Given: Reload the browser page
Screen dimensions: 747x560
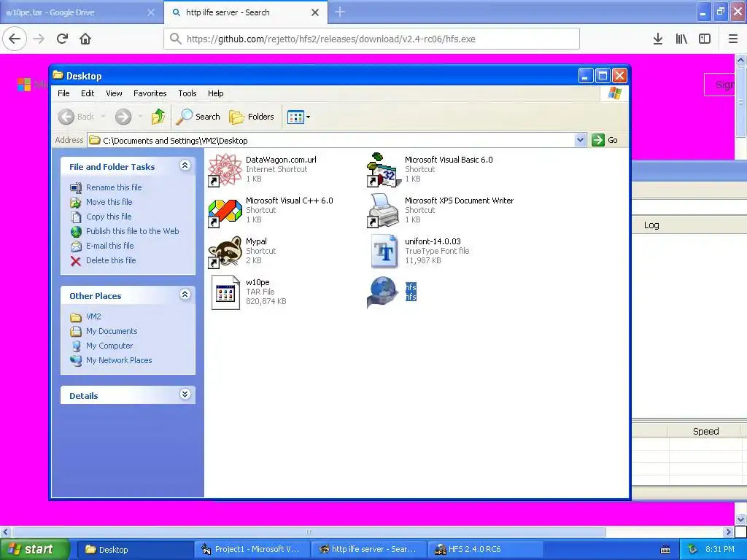Looking at the screenshot, I should [62, 39].
